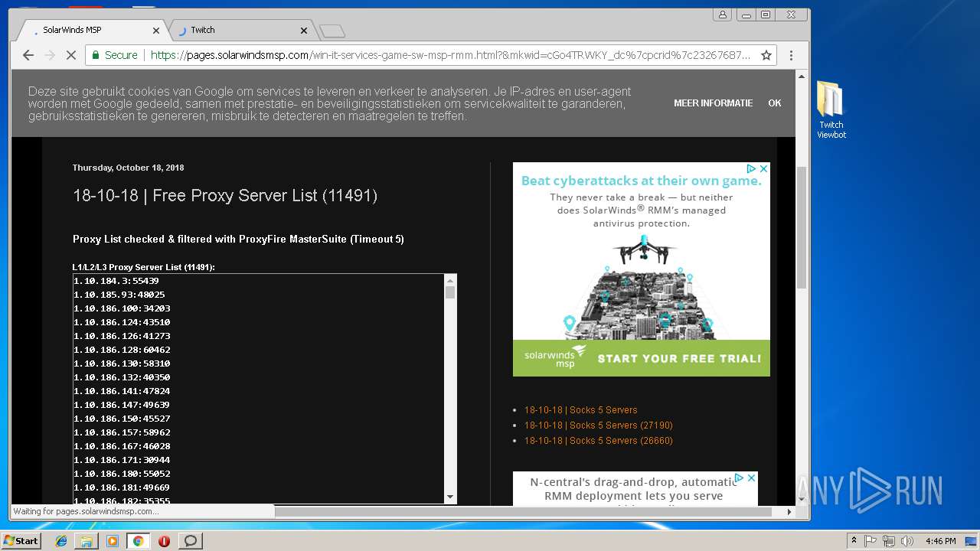Image resolution: width=980 pixels, height=551 pixels.
Task: Open the speech bubble taskbar app
Action: (x=191, y=541)
